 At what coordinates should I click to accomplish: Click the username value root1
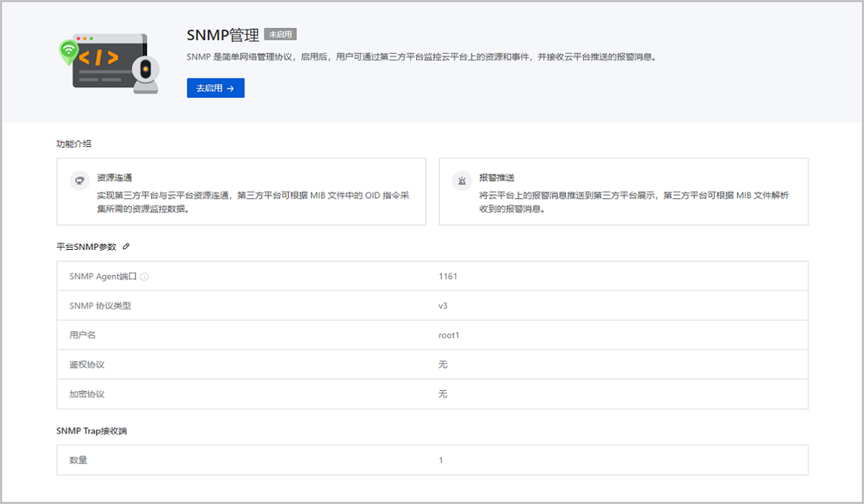(449, 336)
